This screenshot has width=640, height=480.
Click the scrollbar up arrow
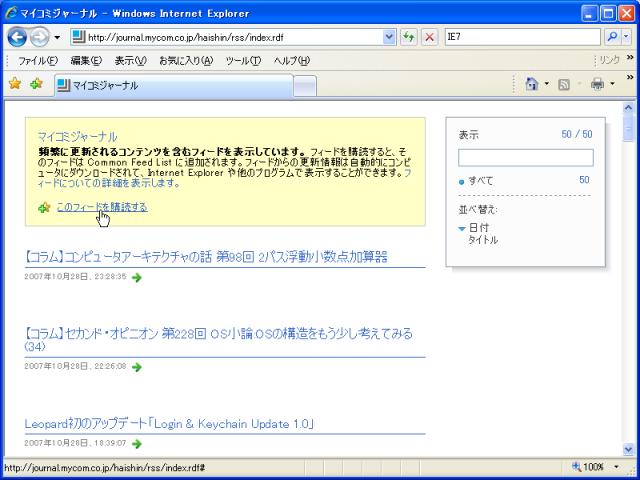(x=628, y=108)
